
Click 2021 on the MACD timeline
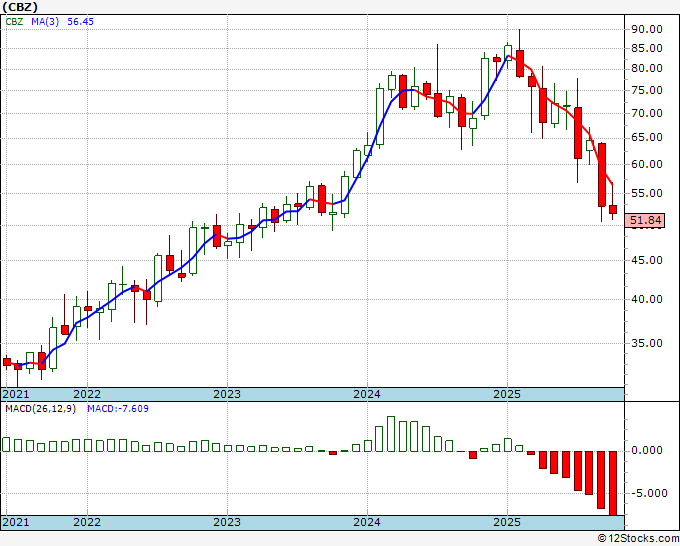point(16,522)
